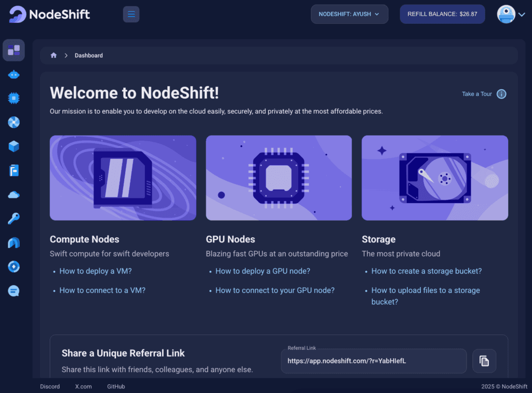Image resolution: width=532 pixels, height=393 pixels.
Task: Open the Dashboard icon in sidebar
Action: pos(14,50)
